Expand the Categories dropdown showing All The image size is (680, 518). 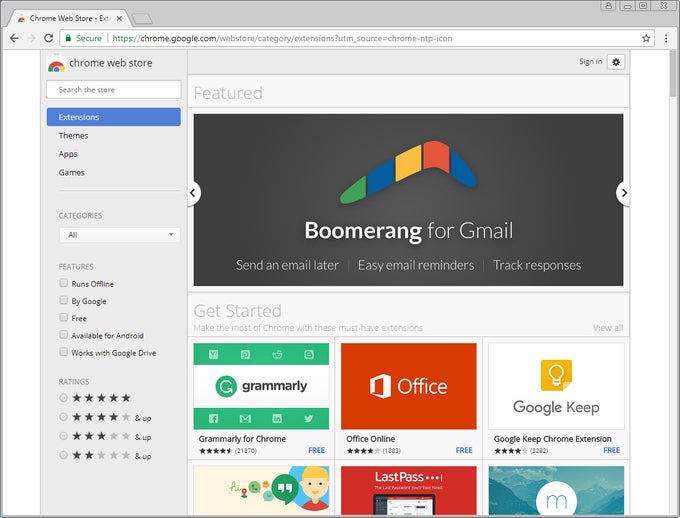[119, 235]
